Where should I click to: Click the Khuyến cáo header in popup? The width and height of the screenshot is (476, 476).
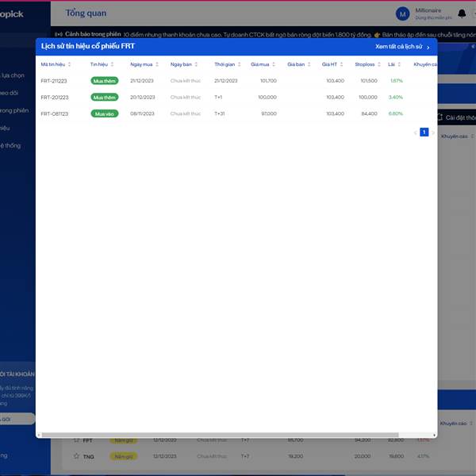click(x=425, y=64)
